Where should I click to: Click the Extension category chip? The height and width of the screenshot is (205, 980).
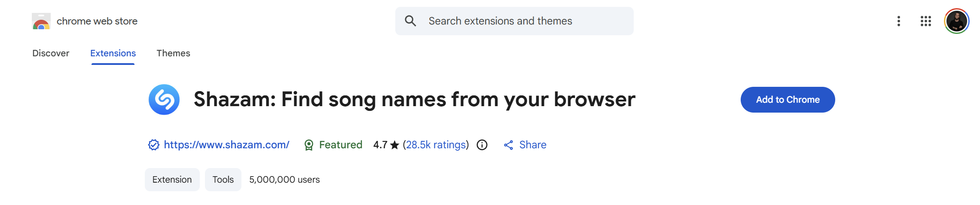click(x=172, y=180)
